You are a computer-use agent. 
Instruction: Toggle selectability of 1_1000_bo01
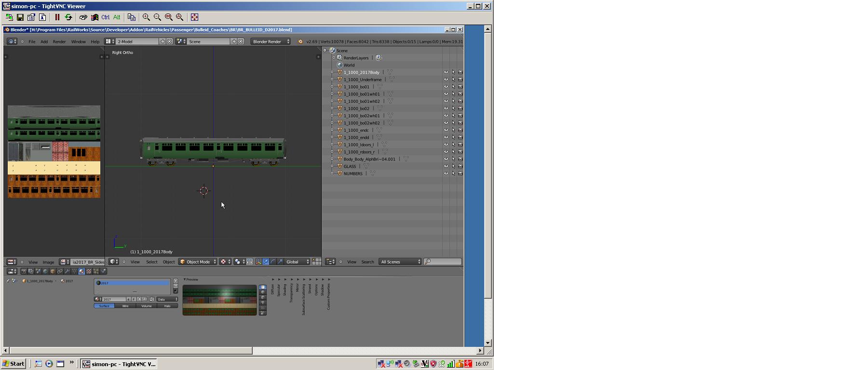[x=453, y=87]
